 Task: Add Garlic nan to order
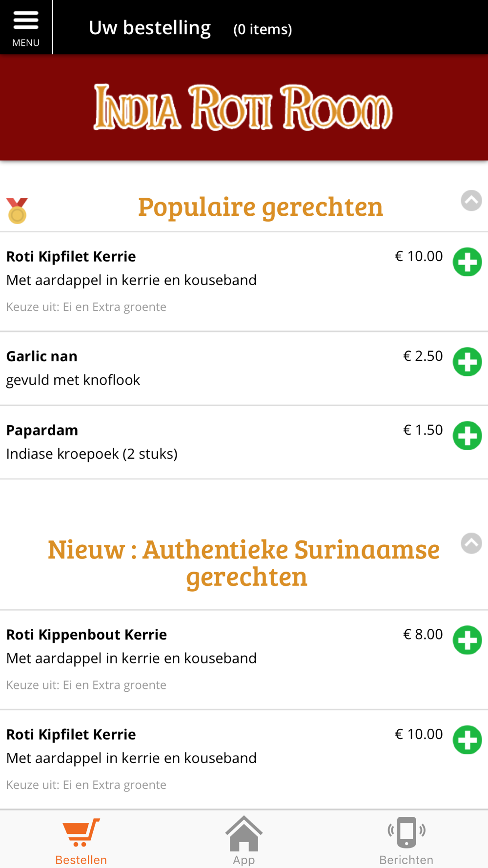point(467,362)
